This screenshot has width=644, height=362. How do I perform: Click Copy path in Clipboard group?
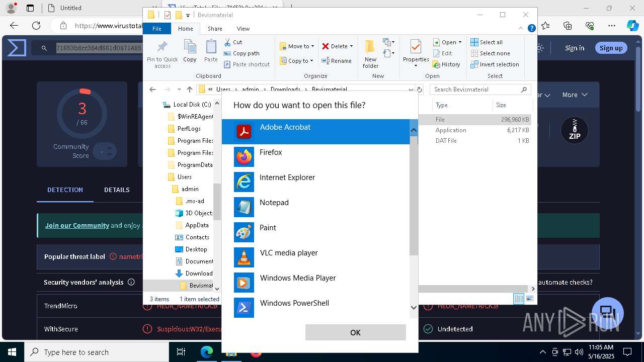tap(242, 53)
